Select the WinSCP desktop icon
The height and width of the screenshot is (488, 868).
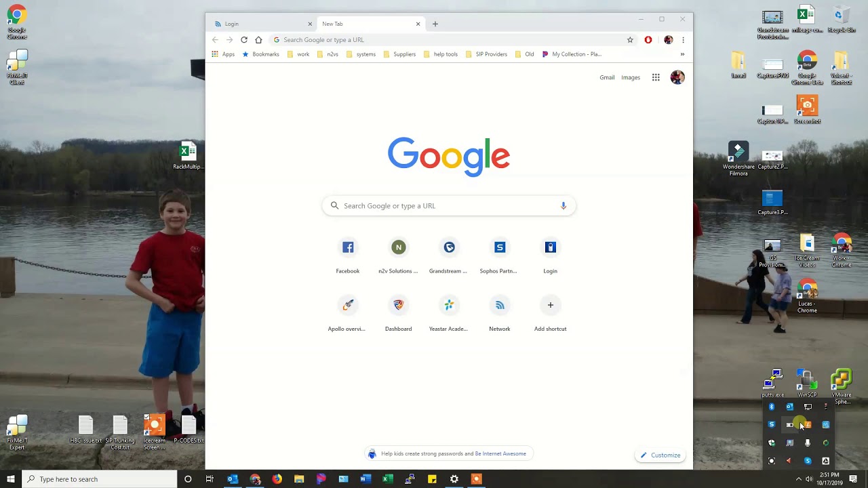[807, 384]
